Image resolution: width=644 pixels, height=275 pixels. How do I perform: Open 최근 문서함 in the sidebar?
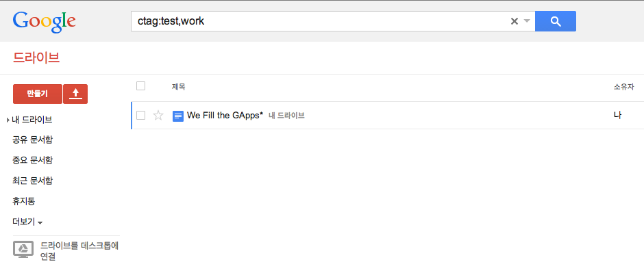[32, 181]
